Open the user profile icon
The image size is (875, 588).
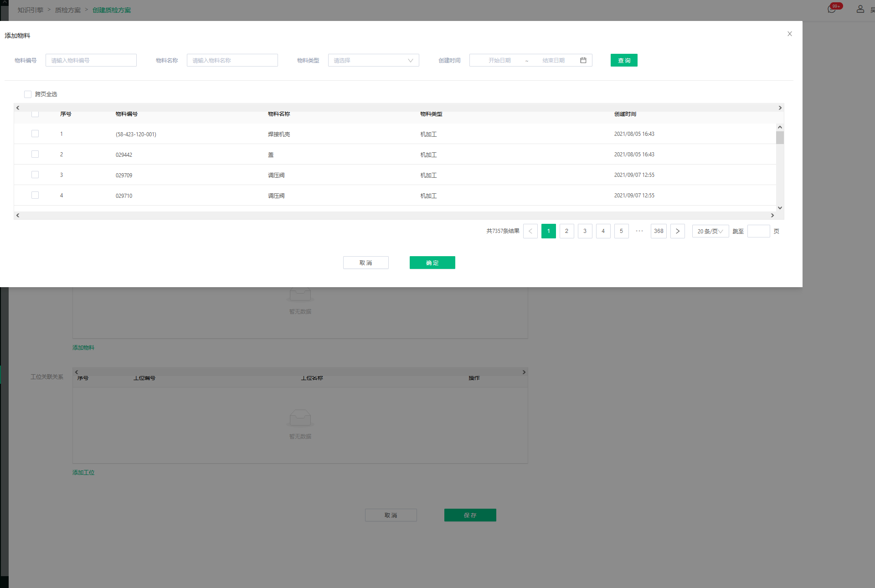pyautogui.click(x=860, y=9)
